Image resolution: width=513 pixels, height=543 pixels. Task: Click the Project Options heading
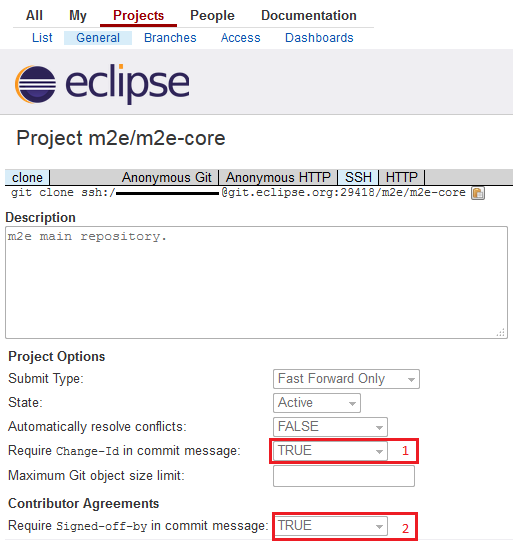tap(56, 357)
